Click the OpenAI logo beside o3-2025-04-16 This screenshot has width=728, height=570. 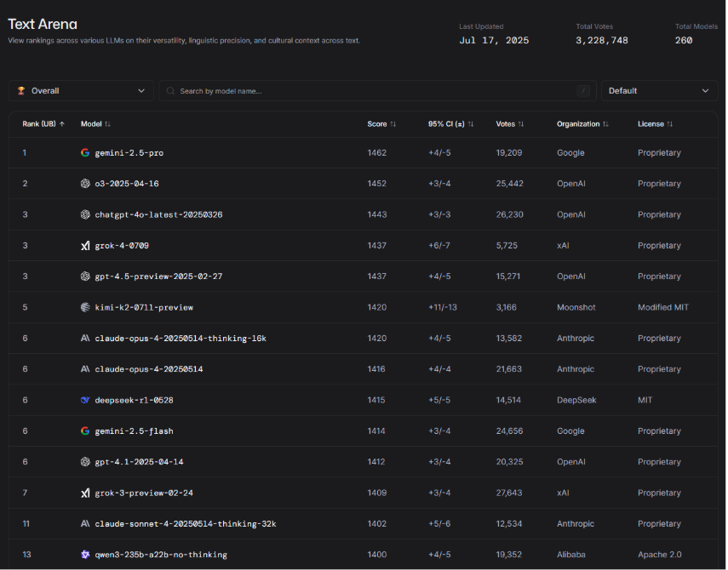click(85, 184)
